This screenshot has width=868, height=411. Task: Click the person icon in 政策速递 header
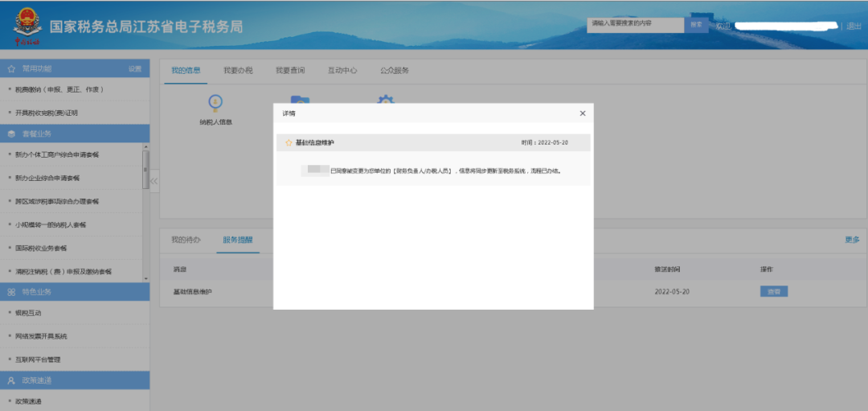click(11, 380)
